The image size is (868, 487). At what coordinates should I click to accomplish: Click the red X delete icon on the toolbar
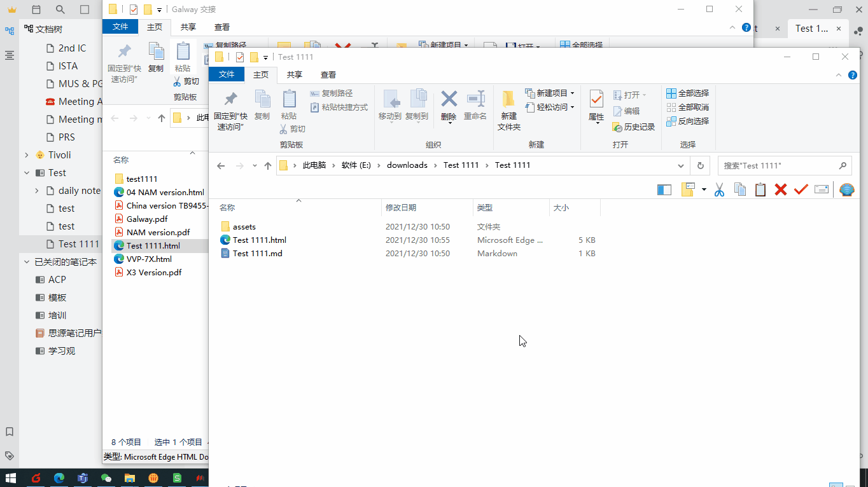point(780,189)
